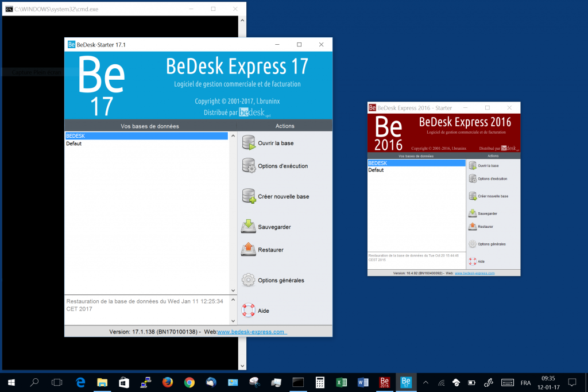Image resolution: width=588 pixels, height=392 pixels.
Task: Launch Firefox from the taskbar
Action: pyautogui.click(x=168, y=382)
